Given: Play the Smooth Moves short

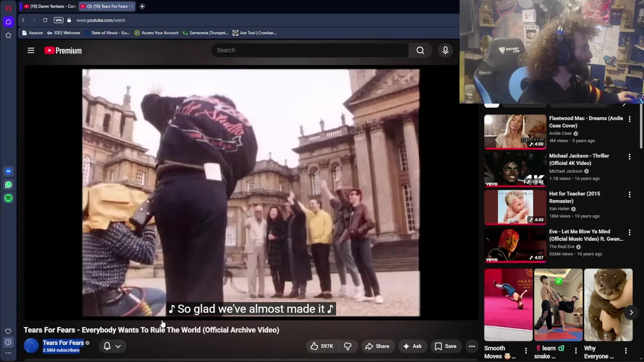Looking at the screenshot, I should (x=508, y=305).
